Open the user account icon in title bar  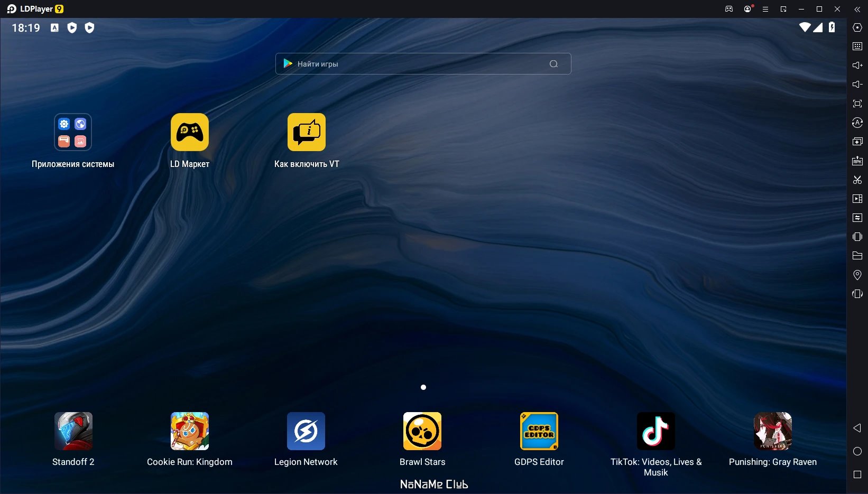(x=747, y=9)
